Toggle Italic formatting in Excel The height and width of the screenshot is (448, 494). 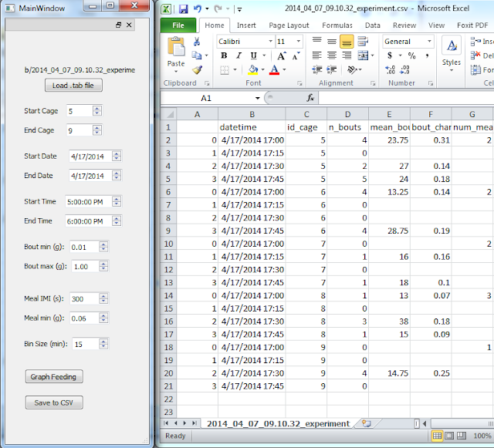239,56
